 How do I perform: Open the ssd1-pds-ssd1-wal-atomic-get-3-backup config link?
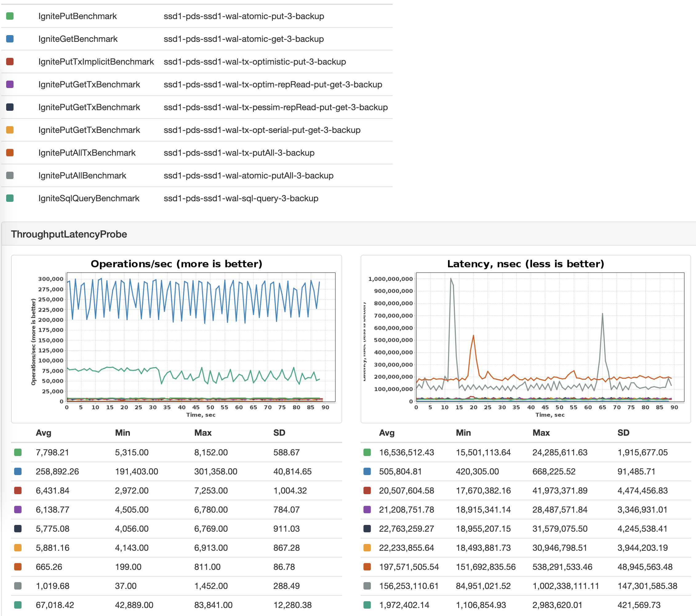tap(243, 39)
